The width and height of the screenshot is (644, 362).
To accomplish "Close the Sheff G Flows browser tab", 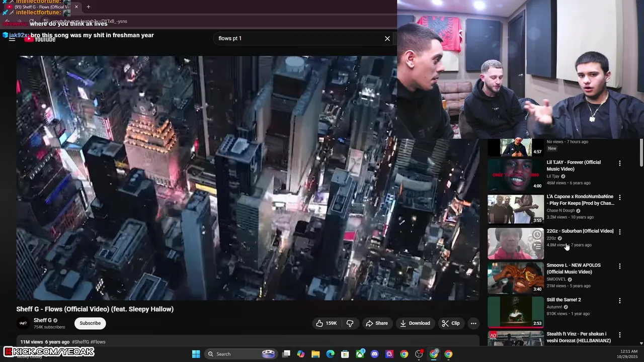I will (76, 7).
